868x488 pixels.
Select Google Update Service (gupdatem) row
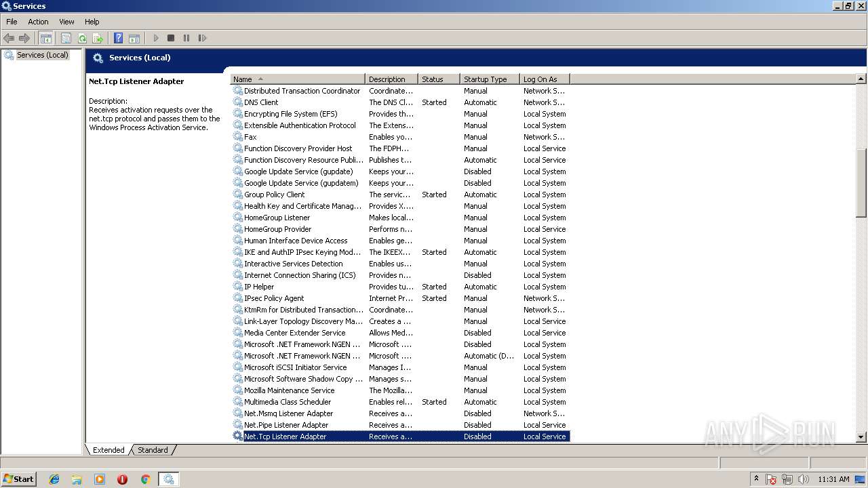click(x=400, y=183)
